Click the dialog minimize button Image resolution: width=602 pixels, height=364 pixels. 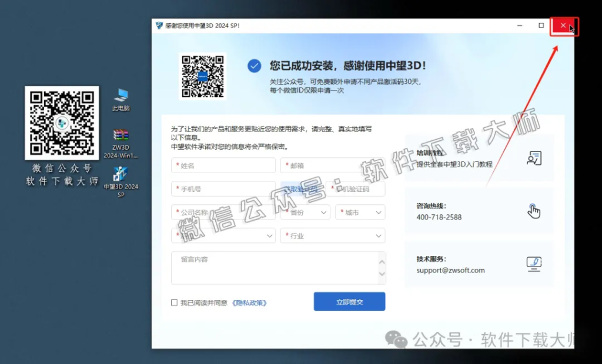point(519,26)
